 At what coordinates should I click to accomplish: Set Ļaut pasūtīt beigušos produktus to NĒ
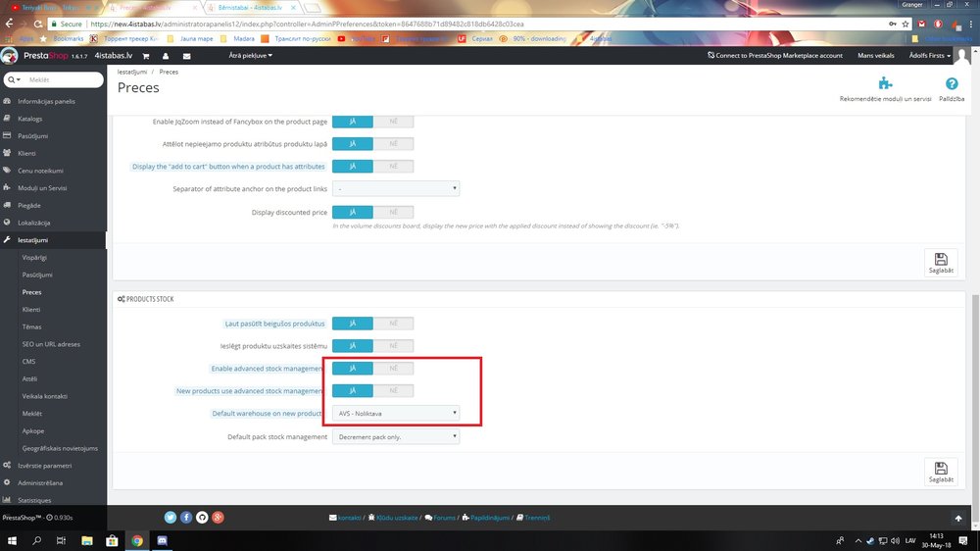click(x=393, y=324)
